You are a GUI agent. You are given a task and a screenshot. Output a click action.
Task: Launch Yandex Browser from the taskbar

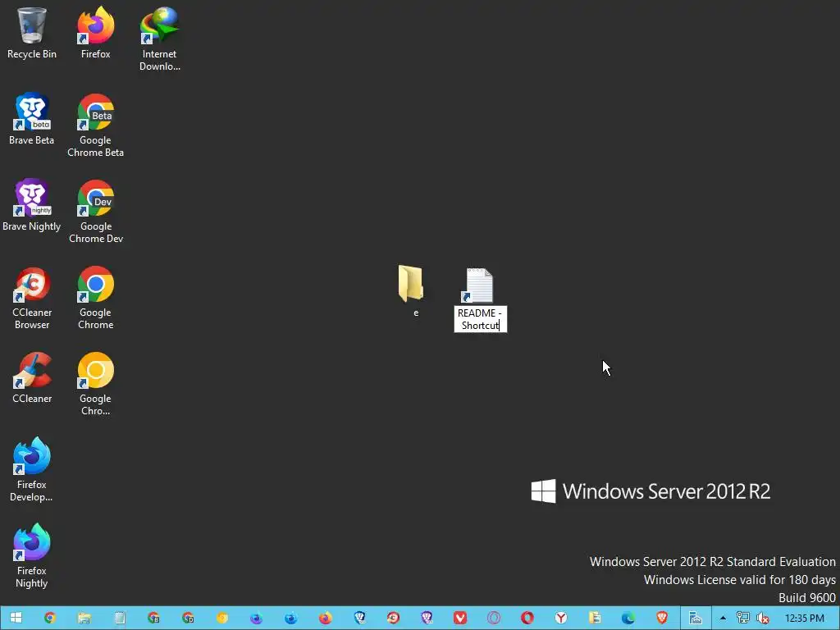pos(561,619)
